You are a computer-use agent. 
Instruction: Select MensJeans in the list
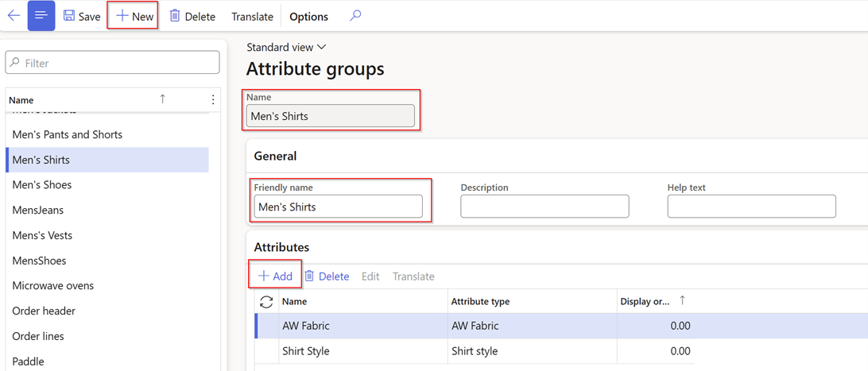coord(108,210)
